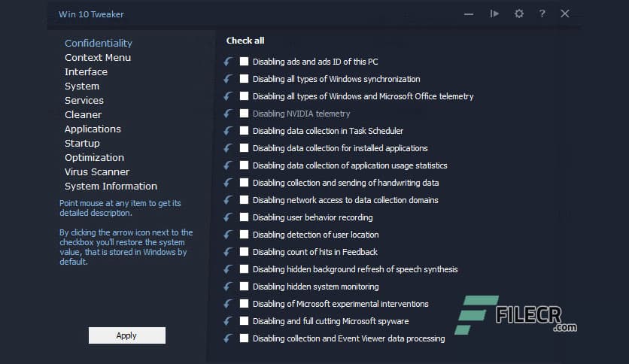The width and height of the screenshot is (629, 364).
Task: Click restore arrow for Microsoft spyware option
Action: pos(228,321)
